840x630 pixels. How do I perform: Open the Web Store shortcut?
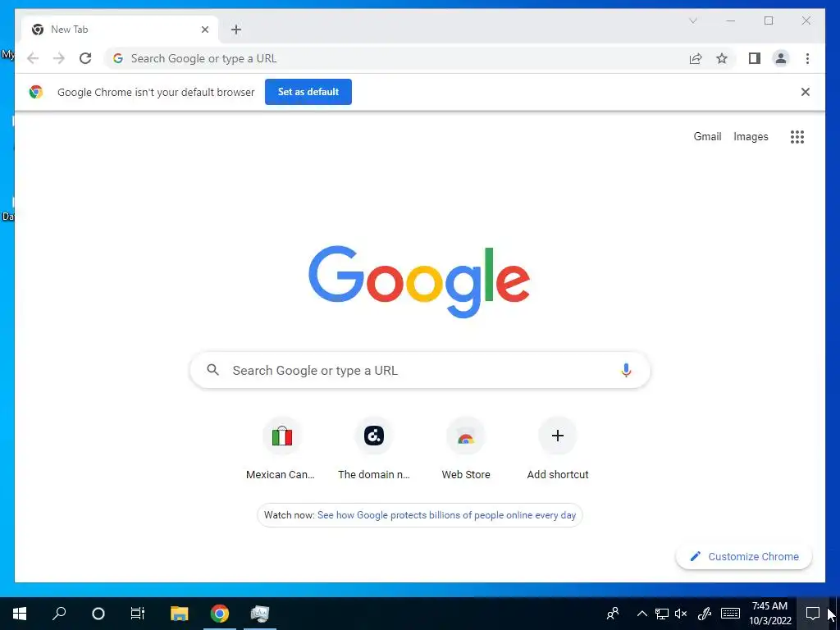(x=466, y=449)
